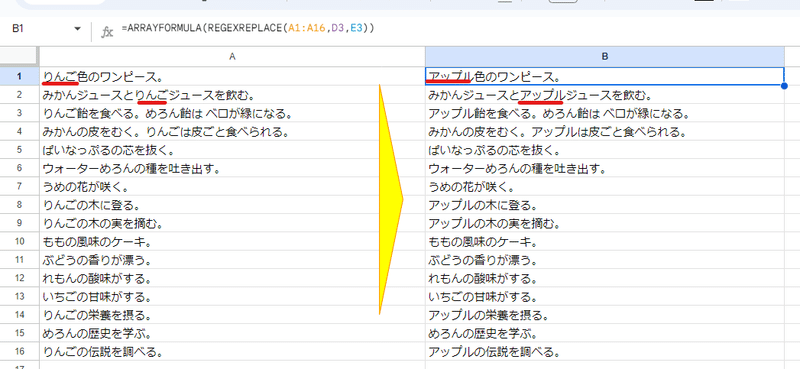
Task: Click the blue fill handle on B1
Action: pyautogui.click(x=784, y=86)
